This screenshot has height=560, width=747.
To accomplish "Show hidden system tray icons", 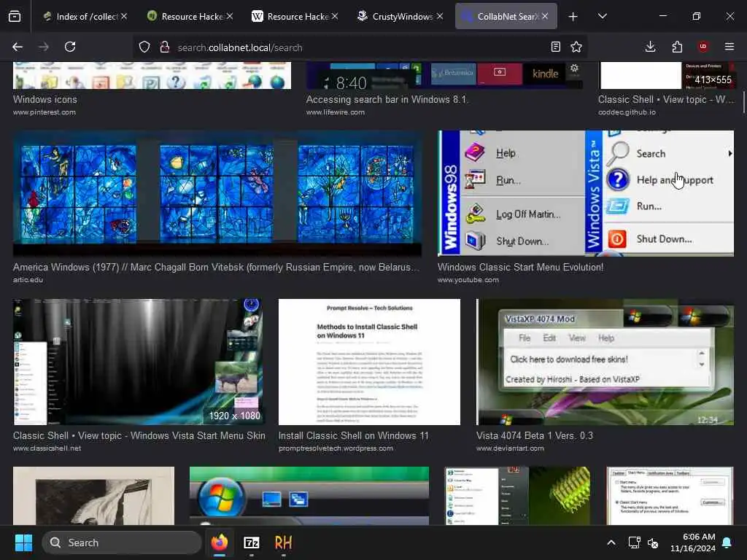I will pos(611,542).
